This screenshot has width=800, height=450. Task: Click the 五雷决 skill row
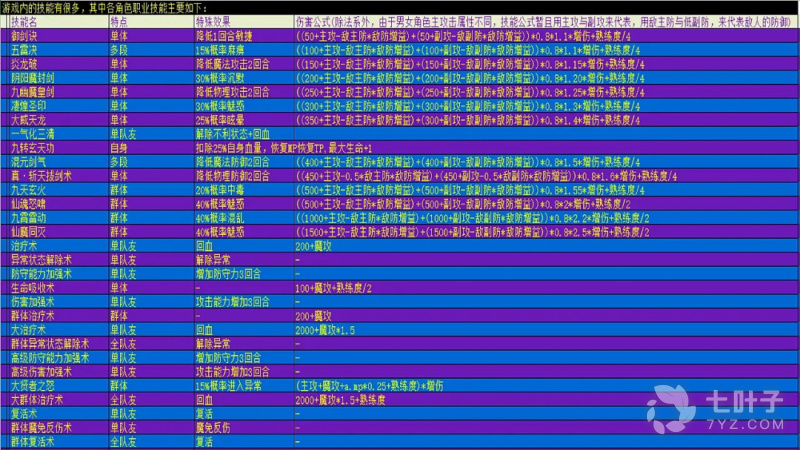pyautogui.click(x=23, y=47)
